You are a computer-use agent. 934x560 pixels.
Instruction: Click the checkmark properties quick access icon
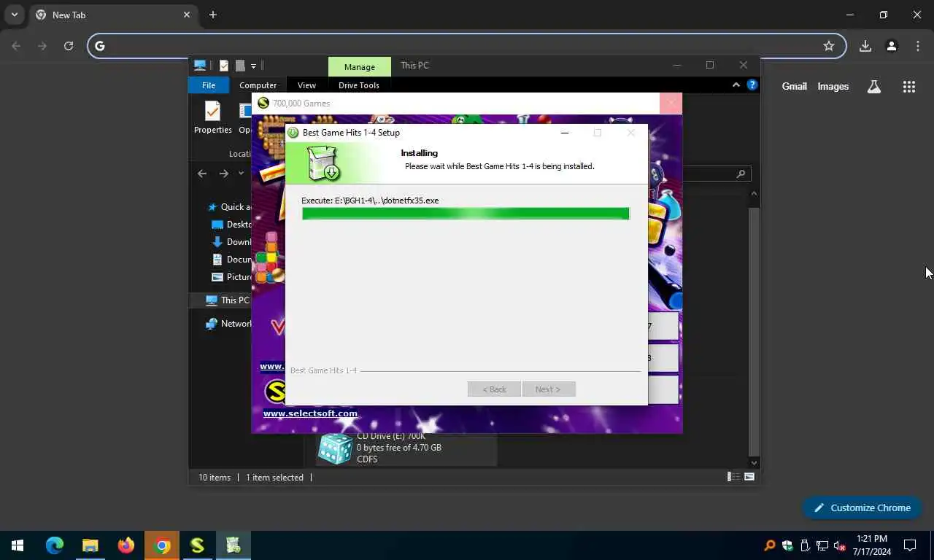tap(224, 66)
